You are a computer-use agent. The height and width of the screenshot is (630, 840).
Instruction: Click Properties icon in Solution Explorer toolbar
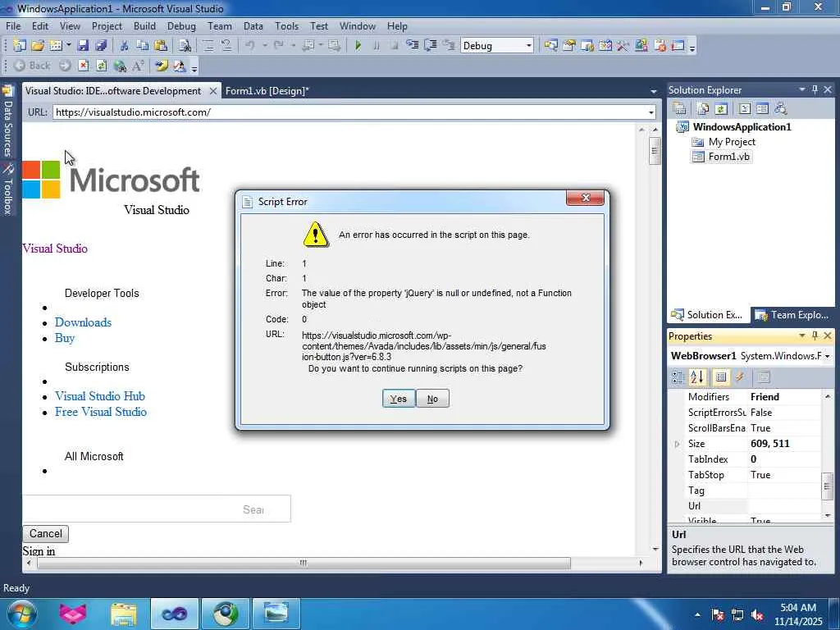[680, 109]
